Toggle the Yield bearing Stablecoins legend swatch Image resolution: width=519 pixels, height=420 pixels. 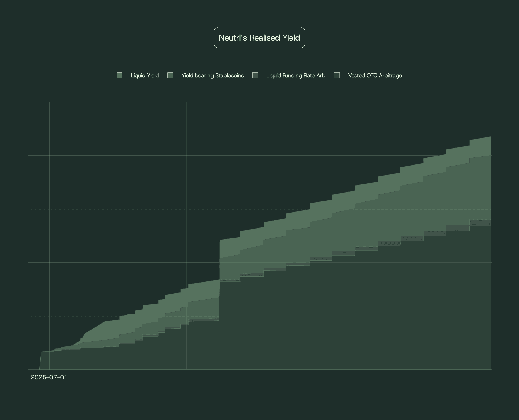tap(171, 75)
